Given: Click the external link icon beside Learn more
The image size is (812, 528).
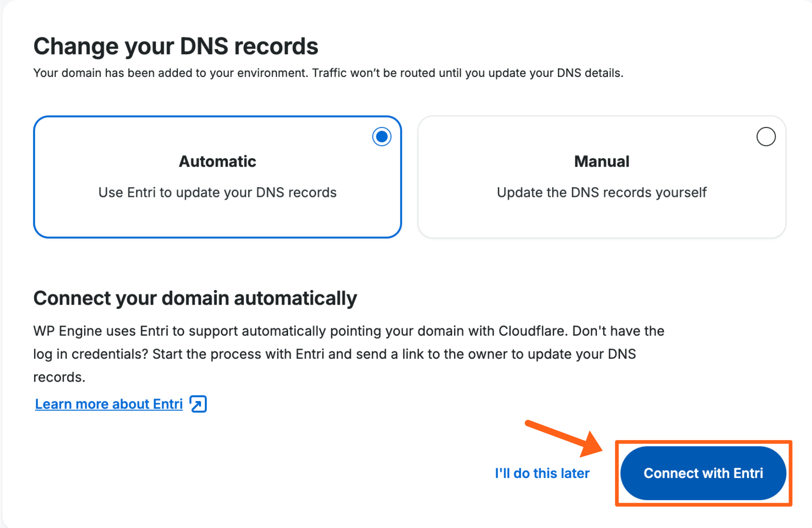Looking at the screenshot, I should point(198,404).
